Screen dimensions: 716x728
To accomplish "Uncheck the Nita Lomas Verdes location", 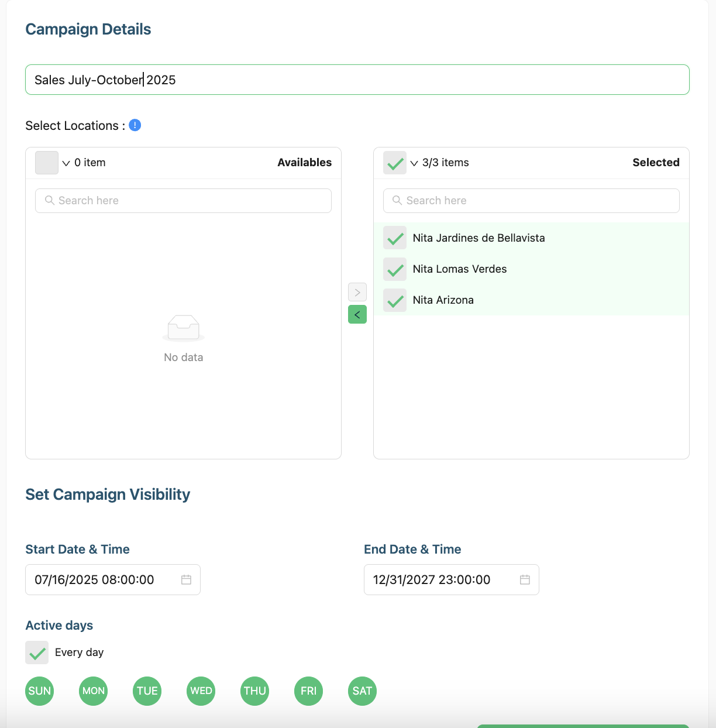I will coord(395,269).
